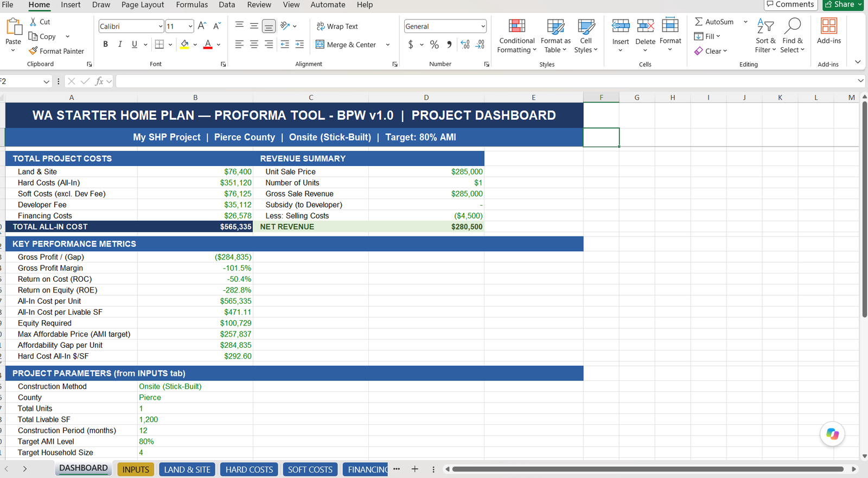This screenshot has width=868, height=478.
Task: Select column G header
Action: coord(637,98)
